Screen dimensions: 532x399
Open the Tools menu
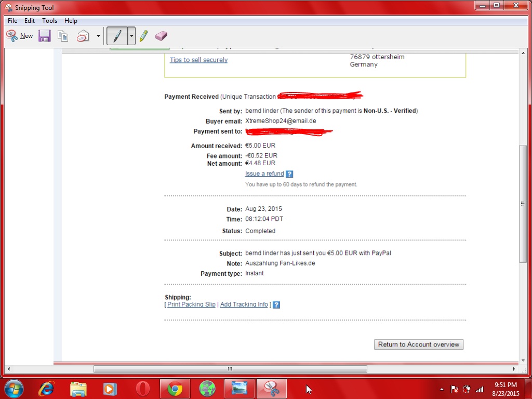click(49, 21)
